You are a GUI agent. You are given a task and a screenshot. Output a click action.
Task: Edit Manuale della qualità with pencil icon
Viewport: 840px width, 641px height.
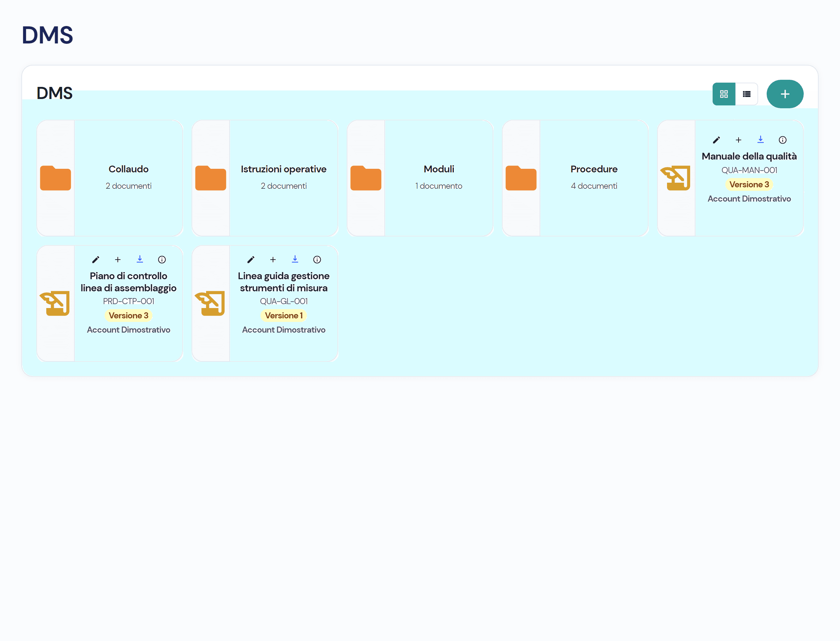click(716, 140)
